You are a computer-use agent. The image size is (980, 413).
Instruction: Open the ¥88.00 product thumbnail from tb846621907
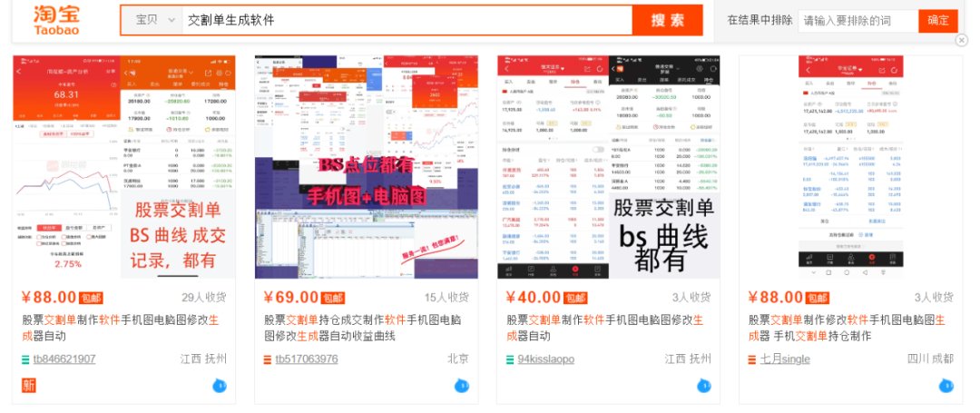coord(124,167)
